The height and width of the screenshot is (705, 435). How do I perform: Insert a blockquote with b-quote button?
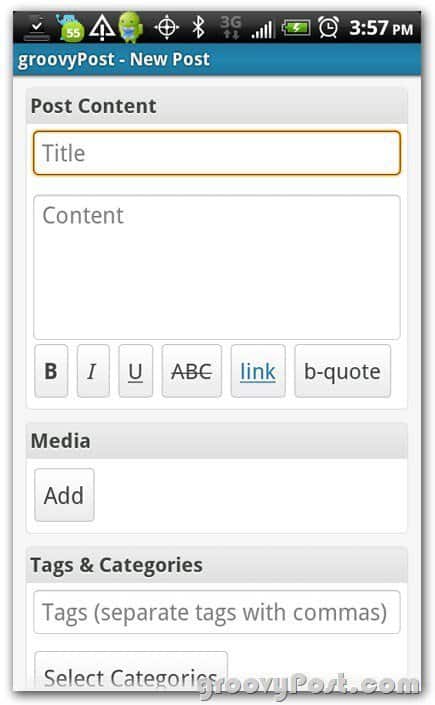pyautogui.click(x=342, y=371)
